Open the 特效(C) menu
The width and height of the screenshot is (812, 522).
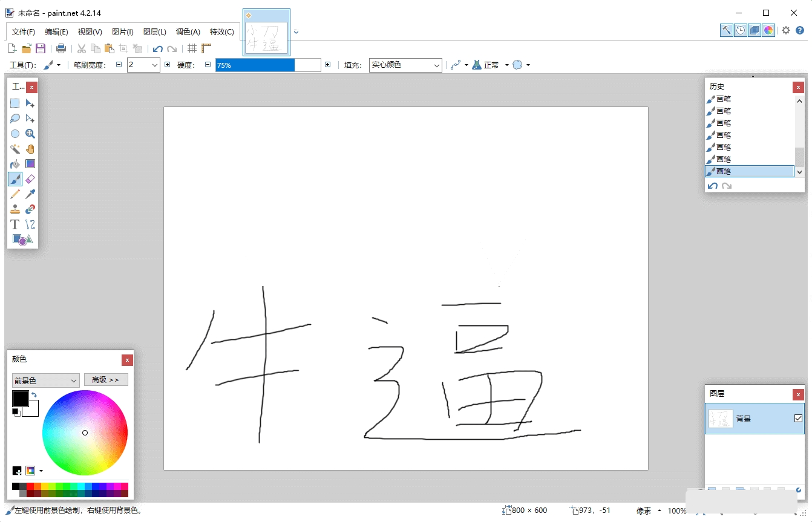[222, 31]
